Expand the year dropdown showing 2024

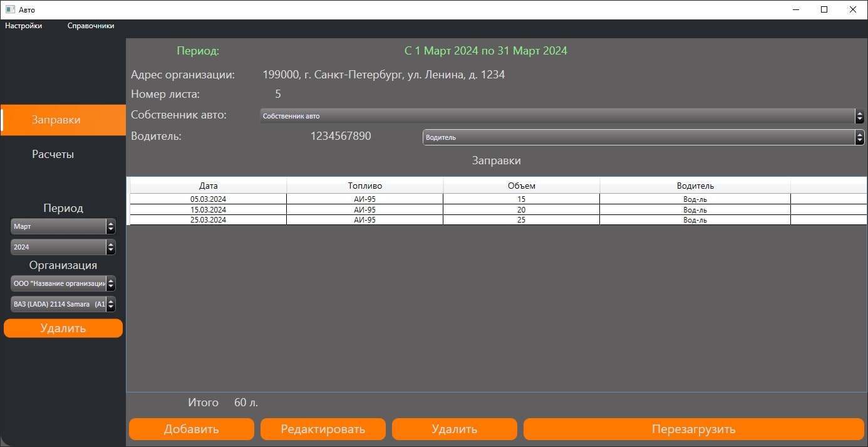63,247
